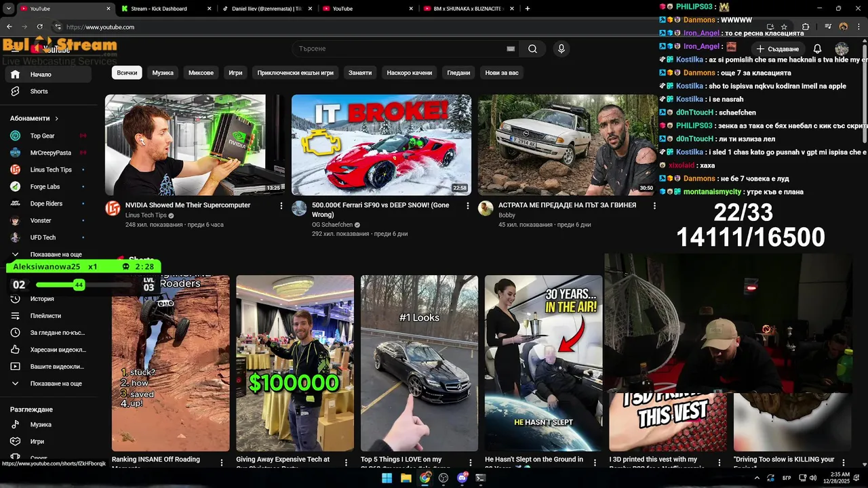Viewport: 868px width, 488px height.
Task: Open История watch history
Action: coord(47,299)
